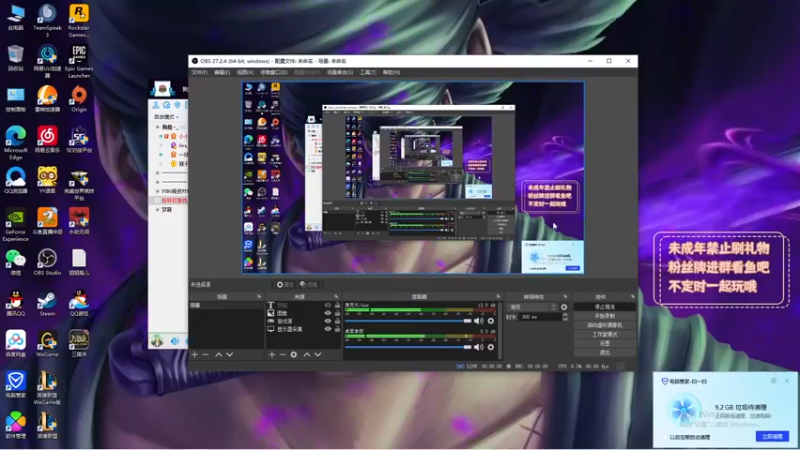Open 自由模式 dropdown in the voice chat window
This screenshot has width=800, height=450.
point(166,117)
